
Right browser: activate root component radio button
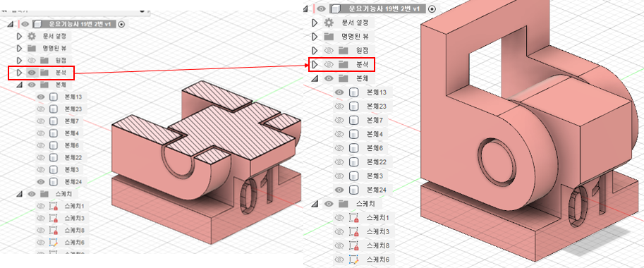(432, 8)
